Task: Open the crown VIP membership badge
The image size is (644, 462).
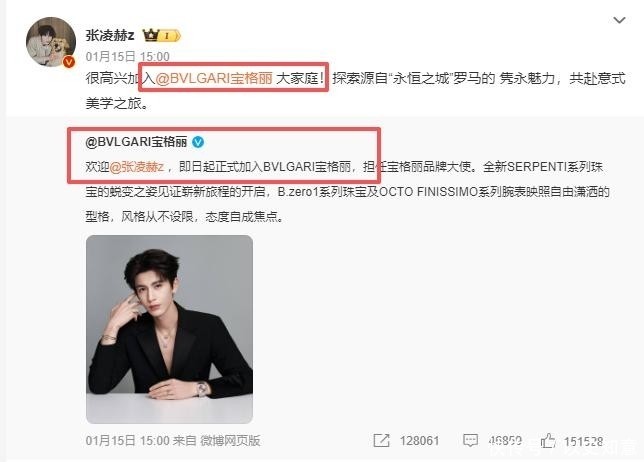Action: point(161,36)
